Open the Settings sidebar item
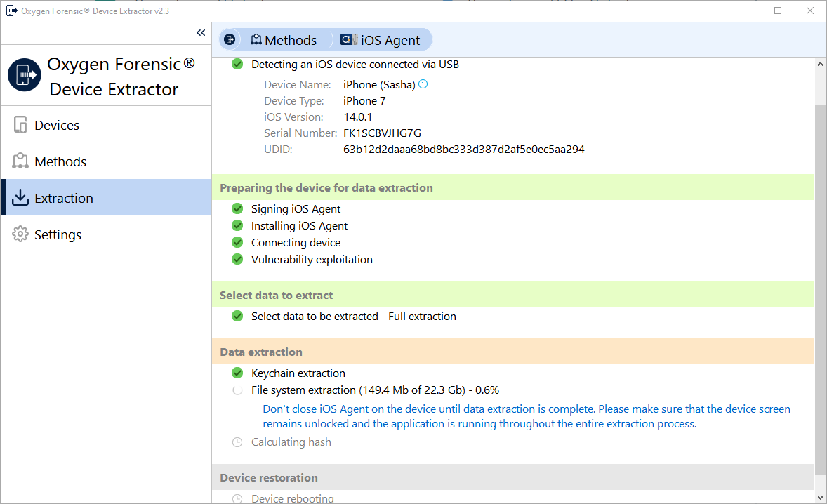Image resolution: width=827 pixels, height=504 pixels. click(106, 234)
